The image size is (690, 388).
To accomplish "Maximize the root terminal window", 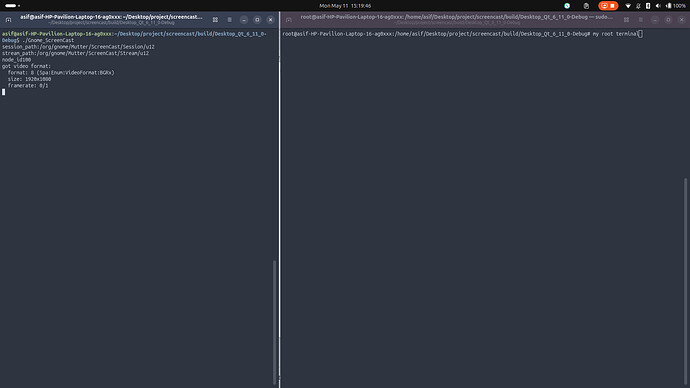I will tap(668, 20).
